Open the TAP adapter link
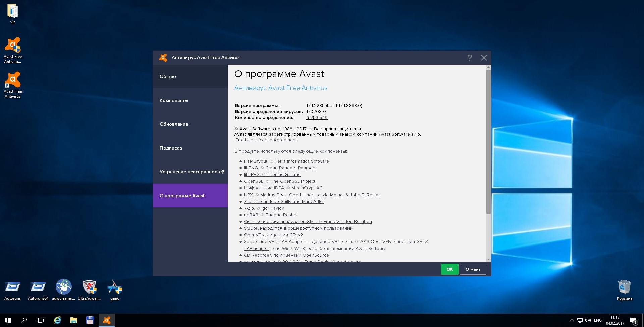 click(x=256, y=249)
